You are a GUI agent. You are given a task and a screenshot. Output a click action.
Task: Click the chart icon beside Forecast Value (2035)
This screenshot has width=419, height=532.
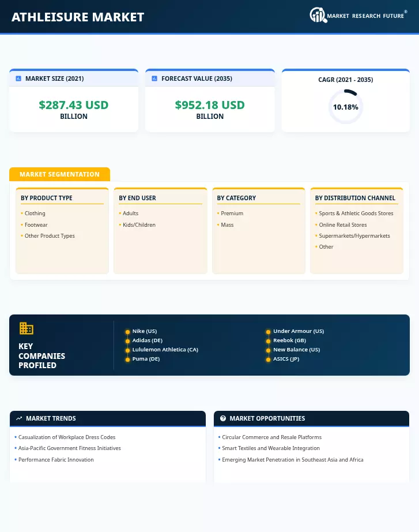pyautogui.click(x=154, y=78)
